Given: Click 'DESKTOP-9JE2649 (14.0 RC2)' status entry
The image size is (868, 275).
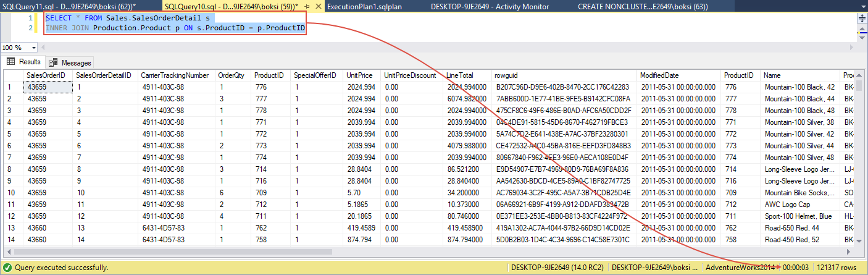Looking at the screenshot, I should (557, 268).
